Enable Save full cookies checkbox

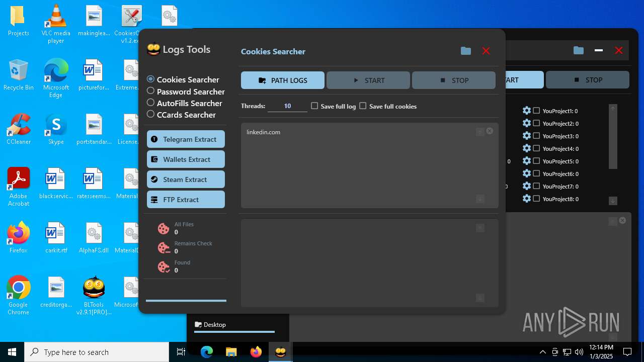coord(363,106)
